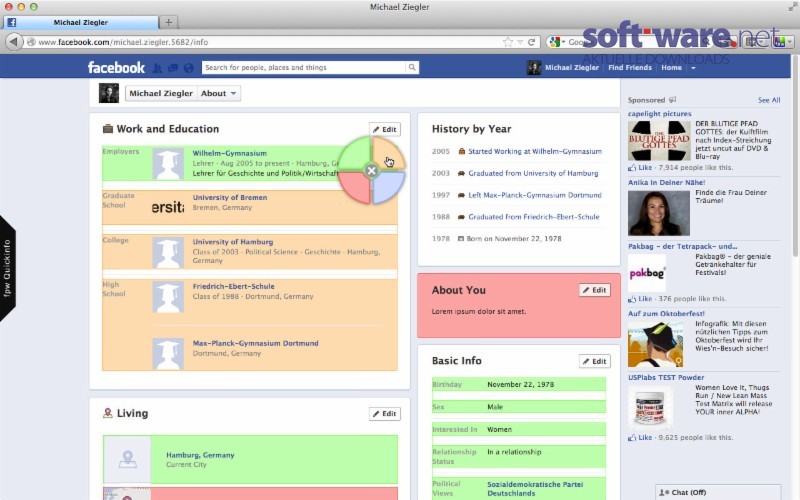Open the About dropdown
This screenshot has width=800, height=500.
218,93
